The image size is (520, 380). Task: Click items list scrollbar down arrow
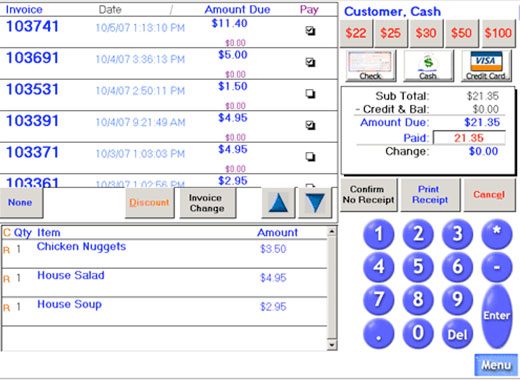pos(332,345)
